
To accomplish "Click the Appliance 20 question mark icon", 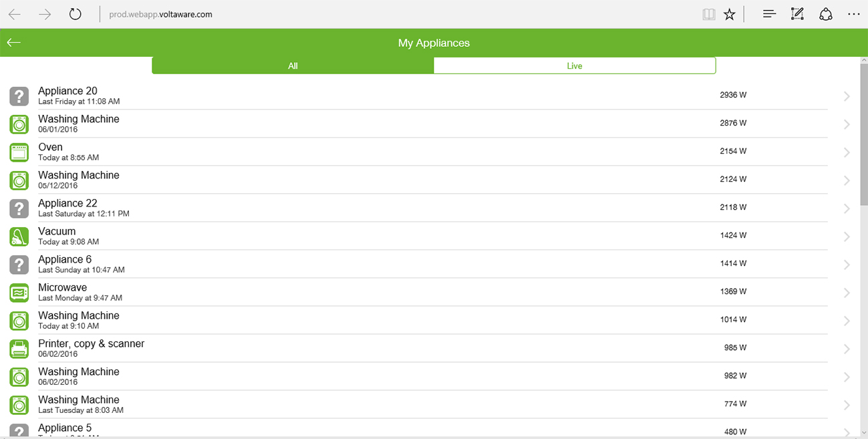I will pos(19,96).
